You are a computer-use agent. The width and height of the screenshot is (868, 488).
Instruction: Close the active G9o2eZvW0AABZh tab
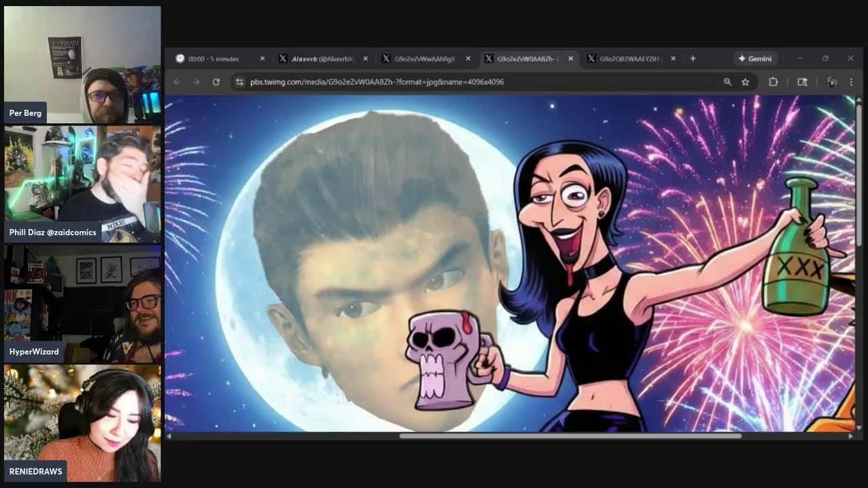570,59
